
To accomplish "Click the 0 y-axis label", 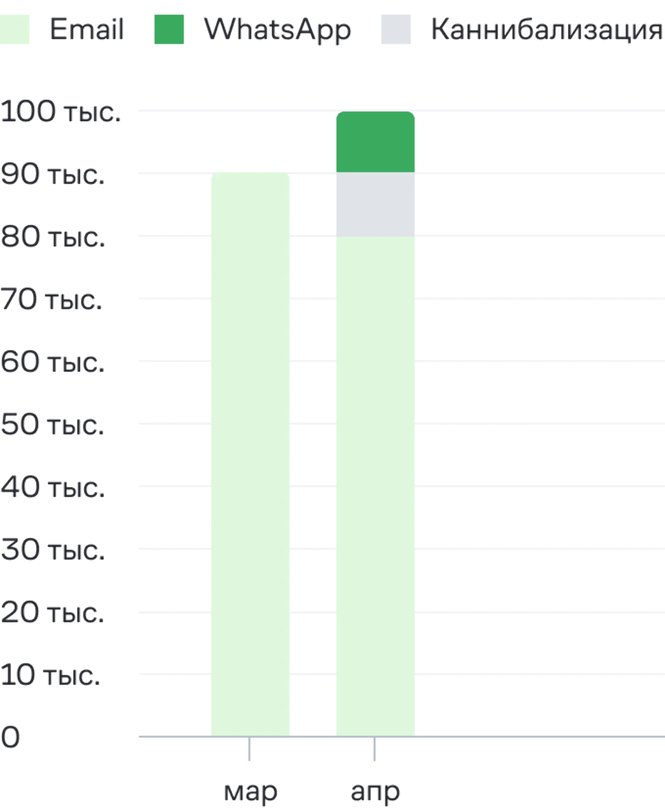I will point(10,737).
